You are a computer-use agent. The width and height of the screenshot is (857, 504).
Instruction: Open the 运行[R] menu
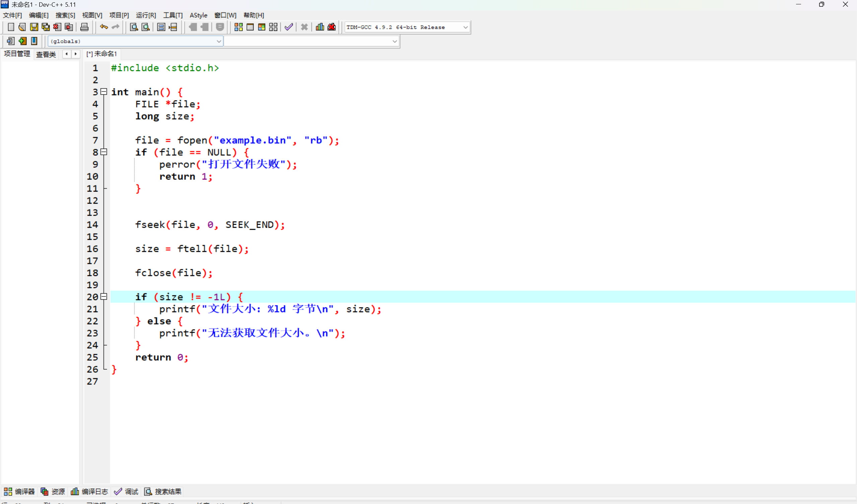pos(146,15)
